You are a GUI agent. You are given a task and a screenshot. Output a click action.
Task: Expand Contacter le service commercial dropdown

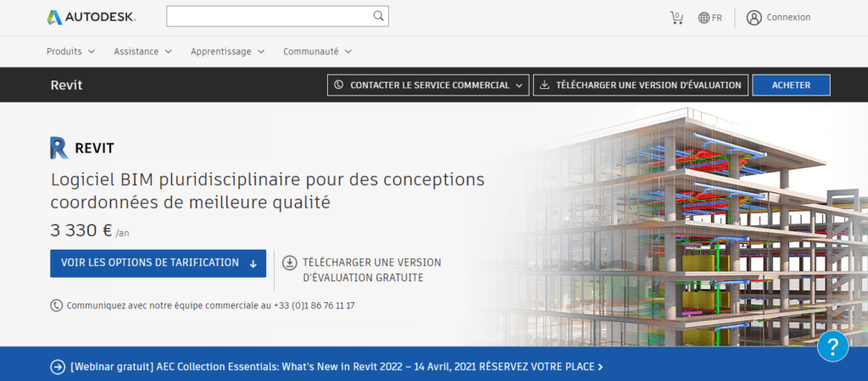pyautogui.click(x=428, y=86)
